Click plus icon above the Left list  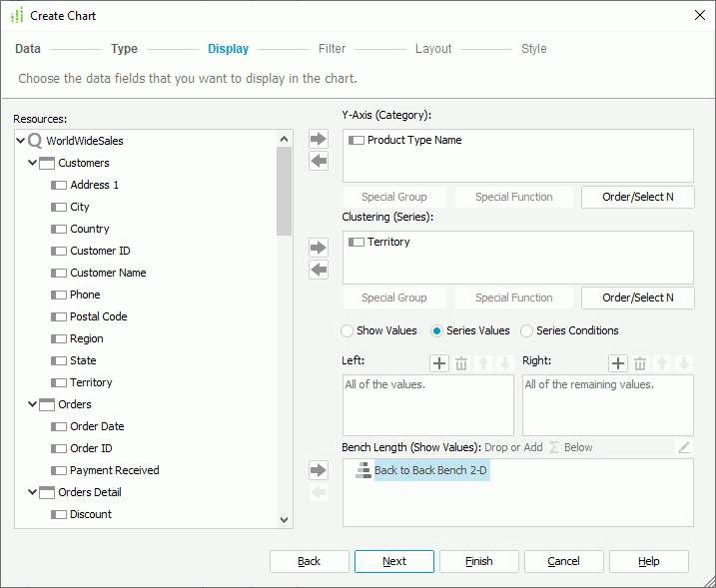(438, 364)
